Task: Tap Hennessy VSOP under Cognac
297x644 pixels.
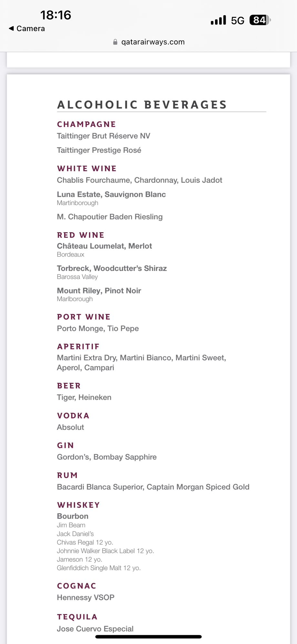Action: click(86, 597)
